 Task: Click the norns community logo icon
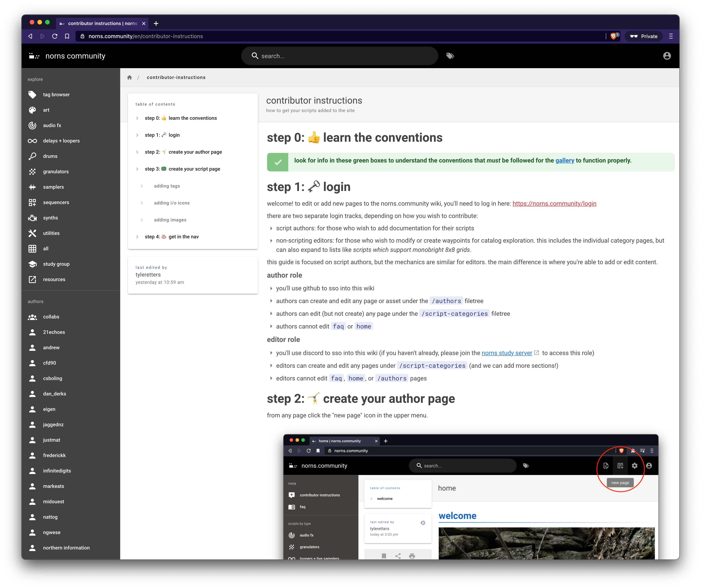pyautogui.click(x=34, y=56)
